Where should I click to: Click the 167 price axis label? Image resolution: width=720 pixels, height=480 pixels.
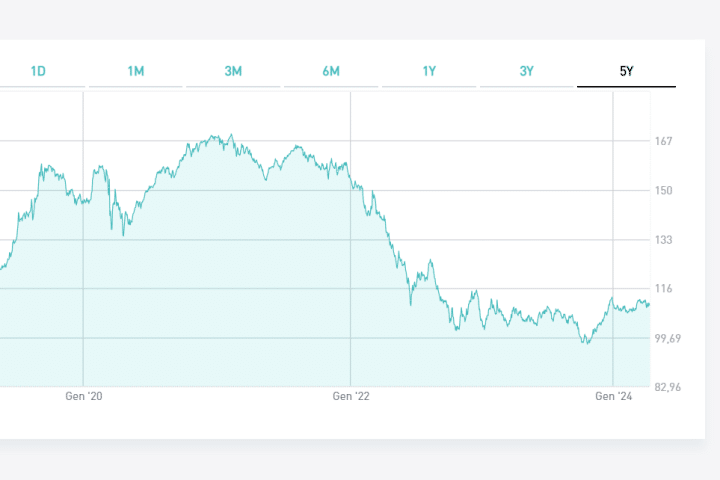pos(663,141)
